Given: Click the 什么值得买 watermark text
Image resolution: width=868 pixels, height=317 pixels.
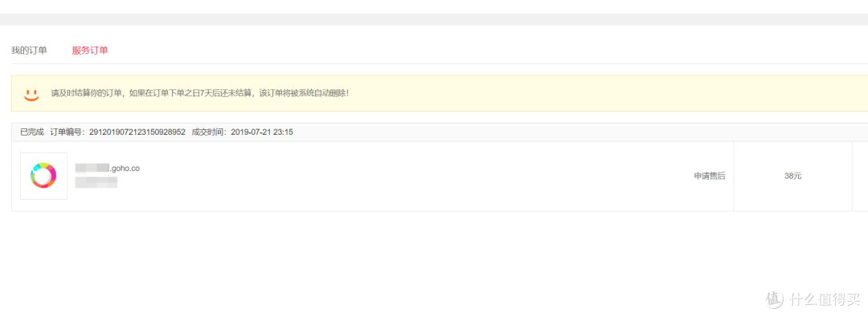Looking at the screenshot, I should click(x=825, y=299).
